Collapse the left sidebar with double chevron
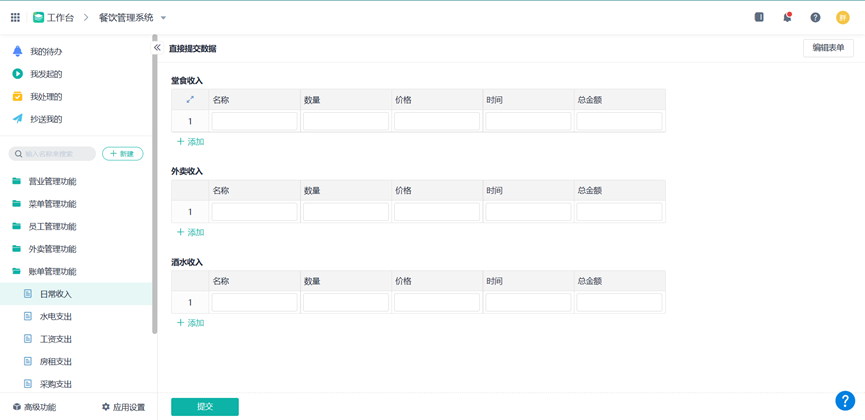 pyautogui.click(x=157, y=48)
